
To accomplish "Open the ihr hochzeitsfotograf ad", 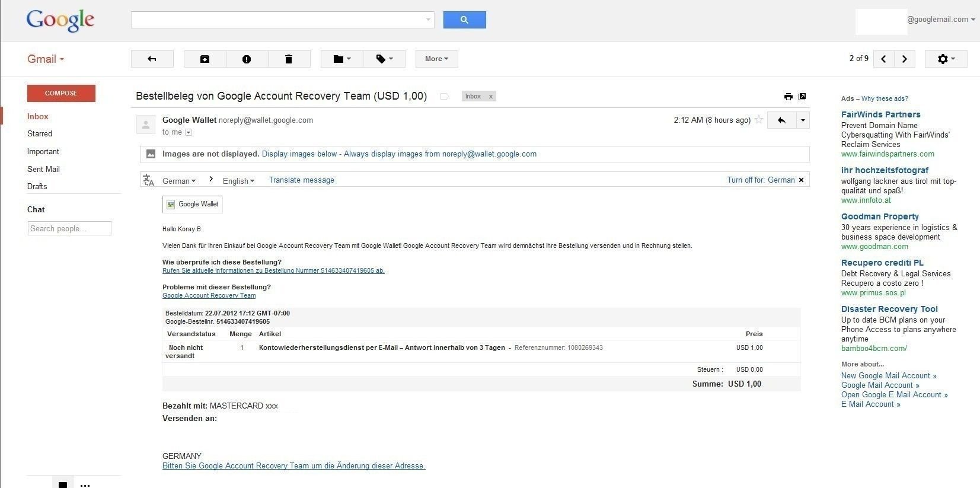I will coord(885,170).
